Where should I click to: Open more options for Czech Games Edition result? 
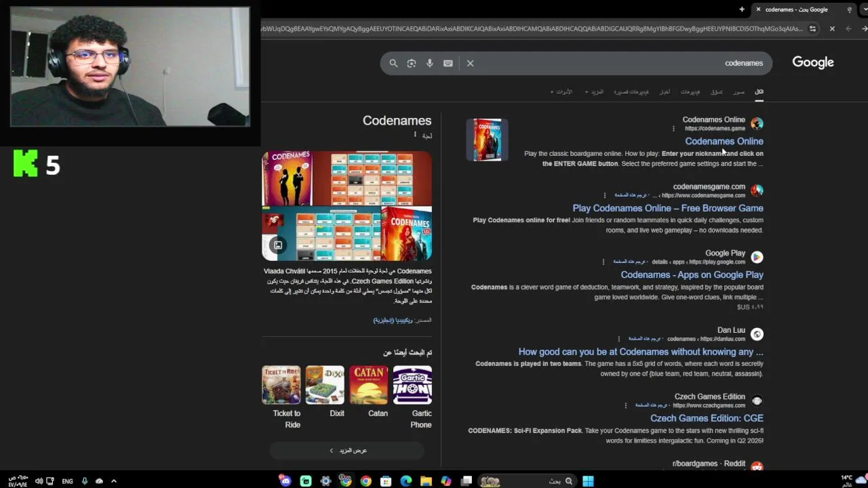(625, 405)
